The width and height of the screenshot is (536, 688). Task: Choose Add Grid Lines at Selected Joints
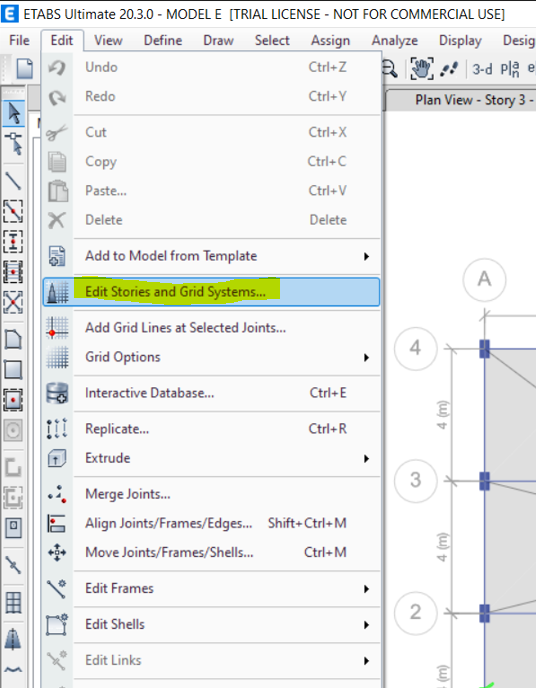pos(211,328)
